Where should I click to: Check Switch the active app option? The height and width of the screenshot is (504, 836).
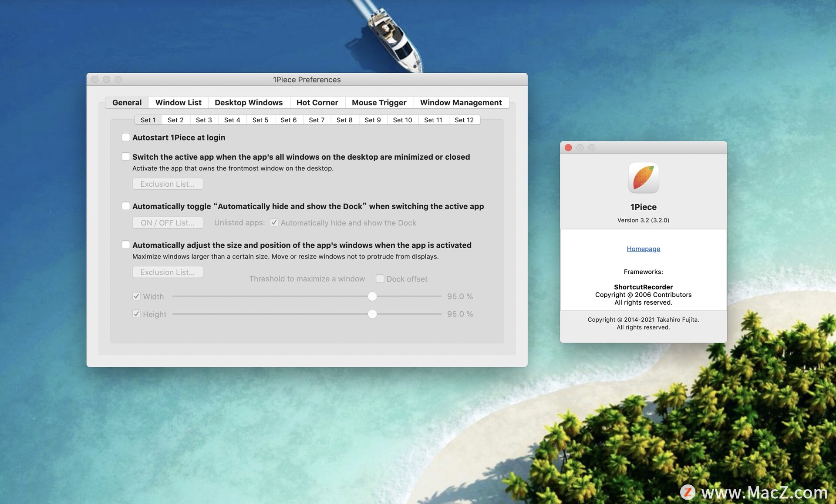pyautogui.click(x=126, y=157)
